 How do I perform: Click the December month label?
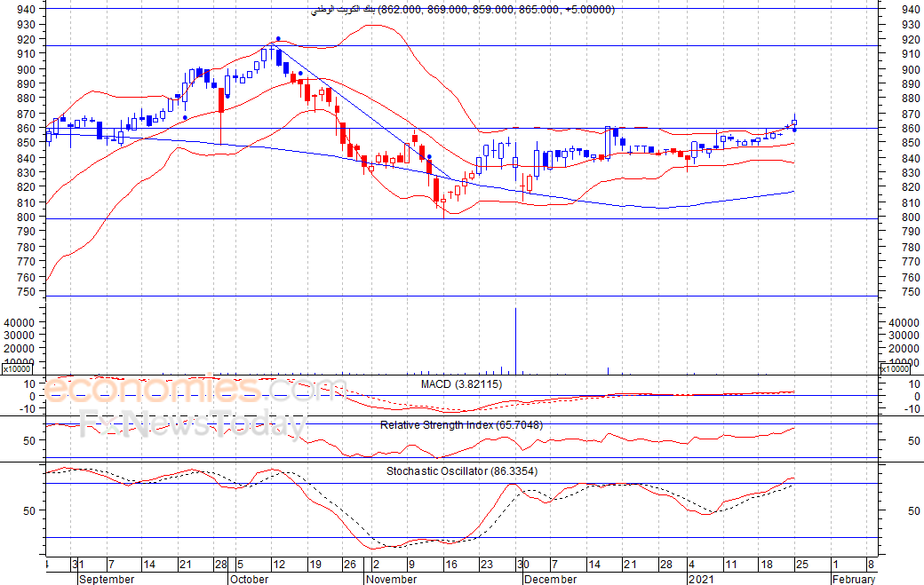tap(550, 579)
